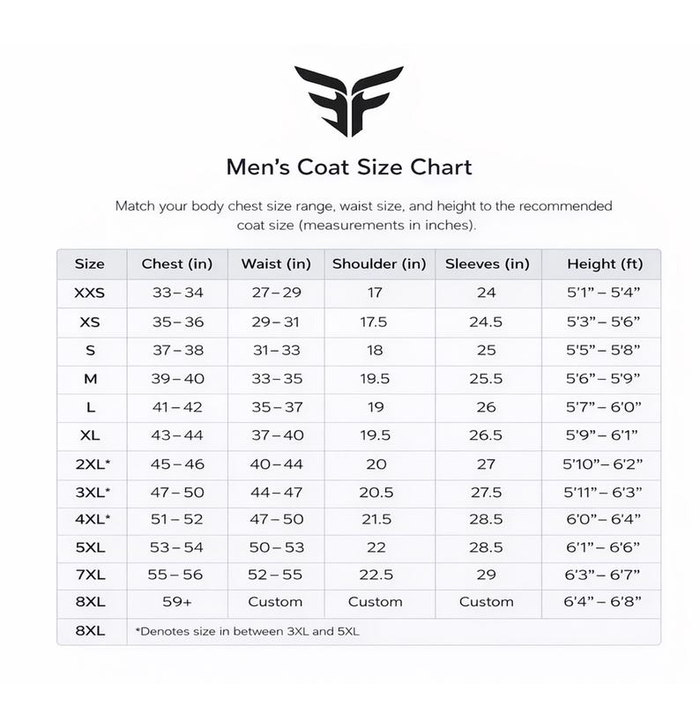Click the Denotes size footnote text

point(247,631)
